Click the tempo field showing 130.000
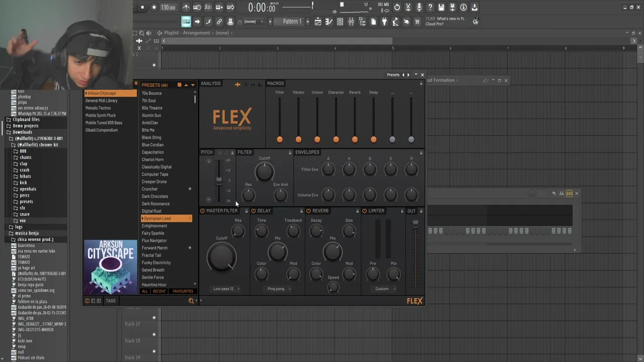Viewport: 644px width, 362px height. coord(168,8)
